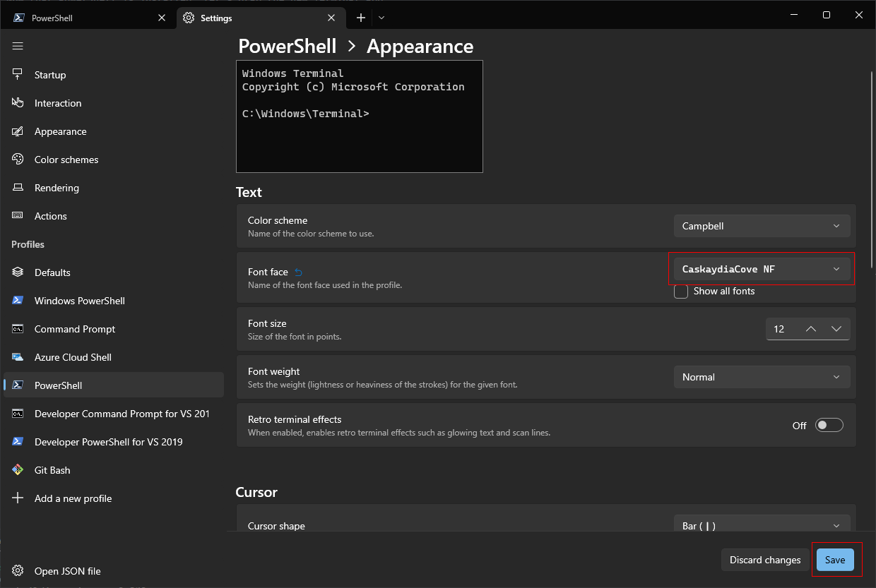Click the Git Bash profile icon
876x588 pixels.
[x=18, y=469]
